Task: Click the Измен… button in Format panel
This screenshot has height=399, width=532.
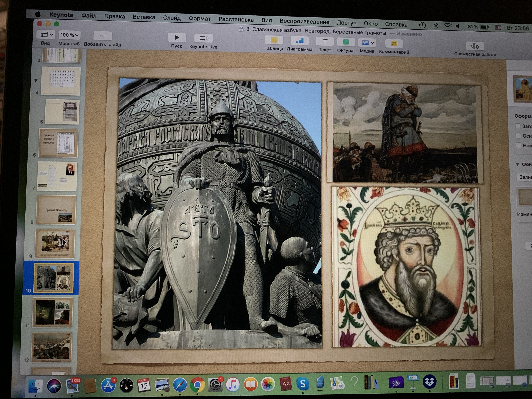Action: point(524,214)
